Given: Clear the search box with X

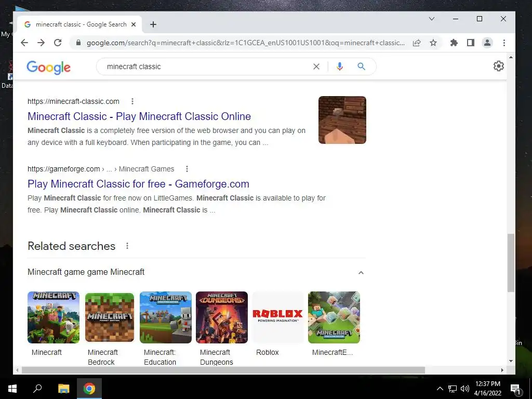Looking at the screenshot, I should coord(316,66).
